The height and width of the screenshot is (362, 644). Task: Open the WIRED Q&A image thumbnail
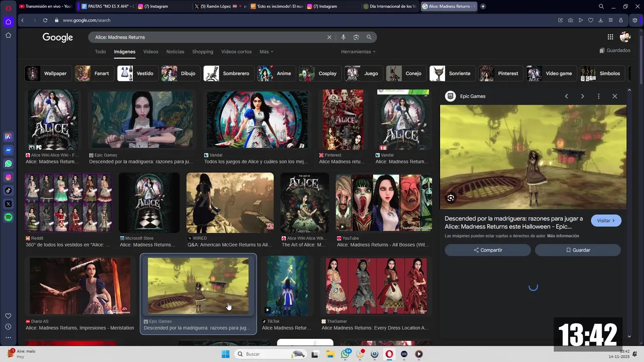230,203
